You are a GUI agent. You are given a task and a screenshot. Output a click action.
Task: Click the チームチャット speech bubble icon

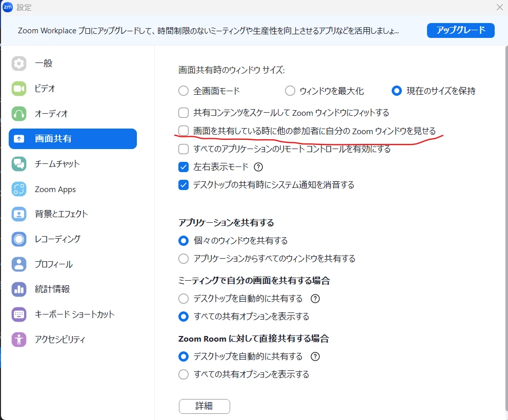pyautogui.click(x=19, y=164)
